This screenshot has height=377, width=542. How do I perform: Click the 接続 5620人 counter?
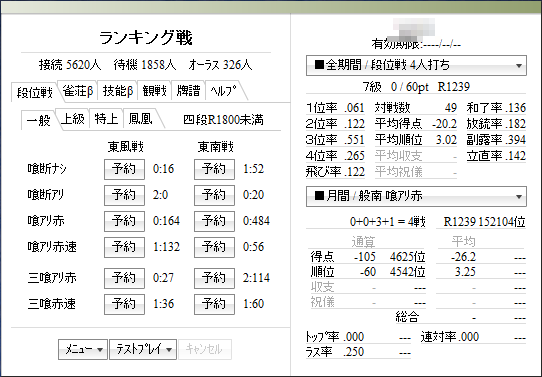coord(70,65)
